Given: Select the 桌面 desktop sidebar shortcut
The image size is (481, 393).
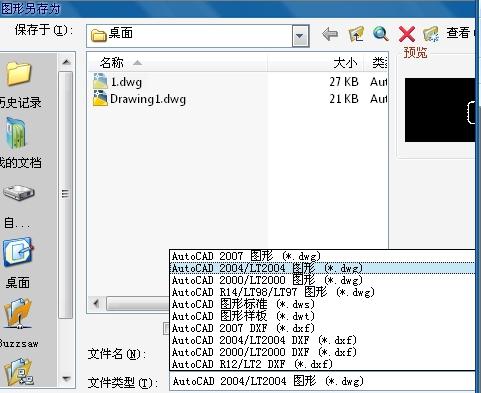Looking at the screenshot, I should pos(18,263).
